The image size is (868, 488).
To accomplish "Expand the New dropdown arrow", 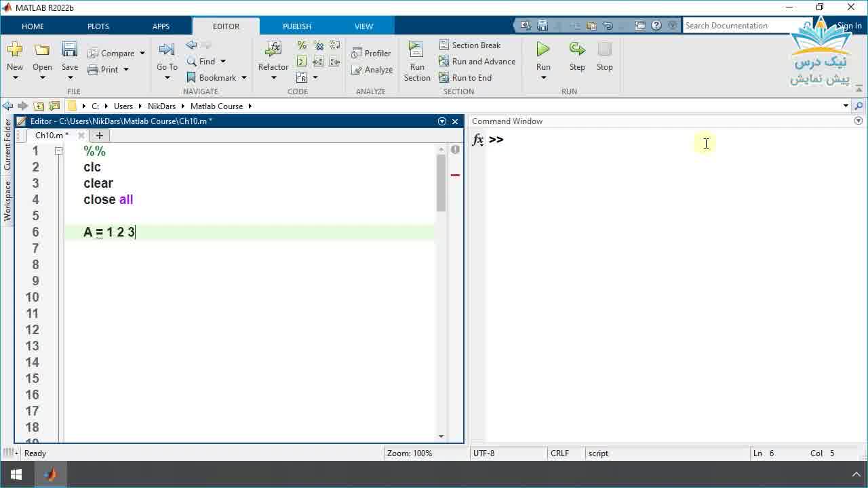I will coord(15,77).
